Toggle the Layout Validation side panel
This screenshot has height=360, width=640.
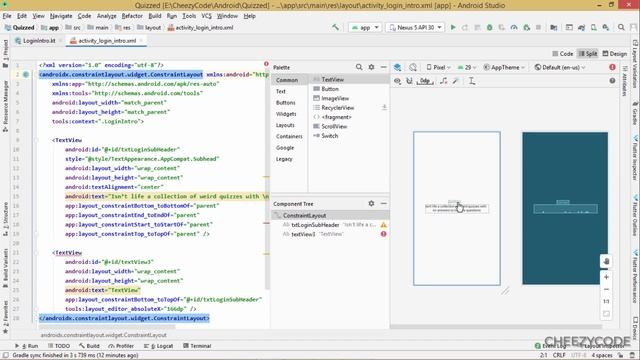pos(635,63)
